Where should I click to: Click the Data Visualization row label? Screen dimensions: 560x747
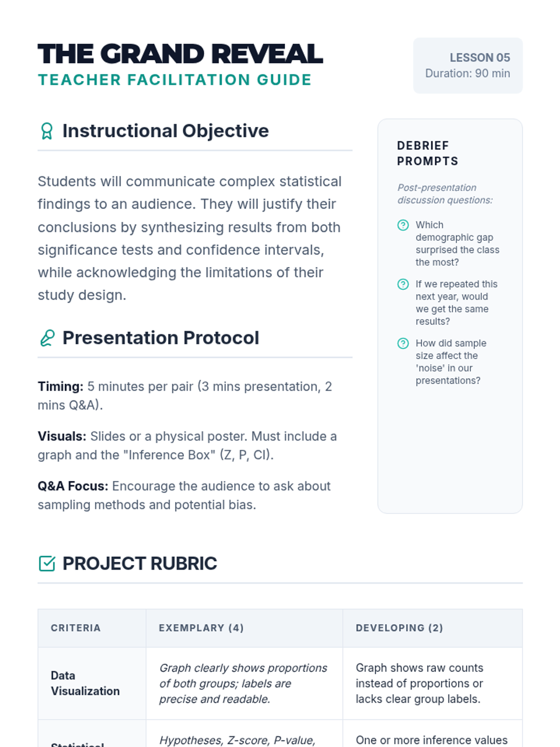[85, 683]
